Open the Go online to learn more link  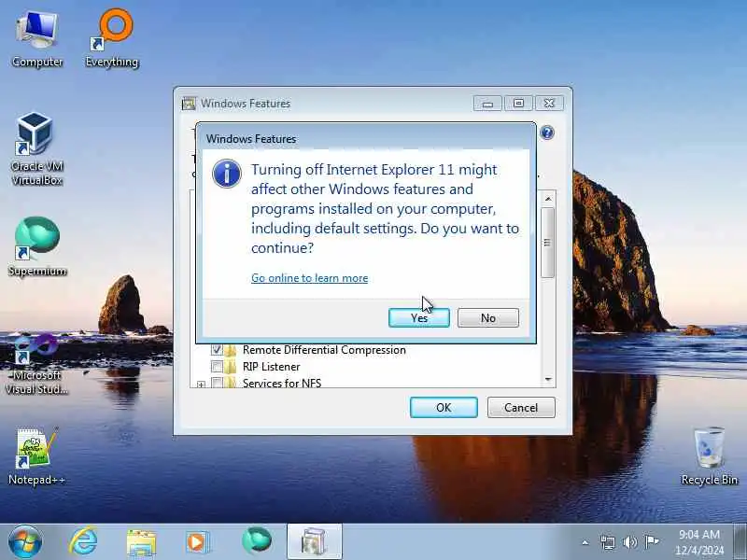[310, 278]
